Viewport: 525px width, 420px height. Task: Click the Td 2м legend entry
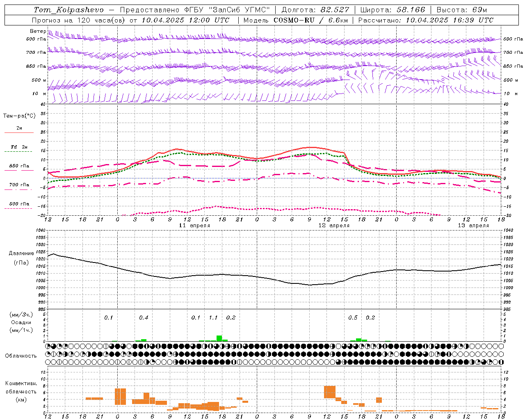point(19,147)
